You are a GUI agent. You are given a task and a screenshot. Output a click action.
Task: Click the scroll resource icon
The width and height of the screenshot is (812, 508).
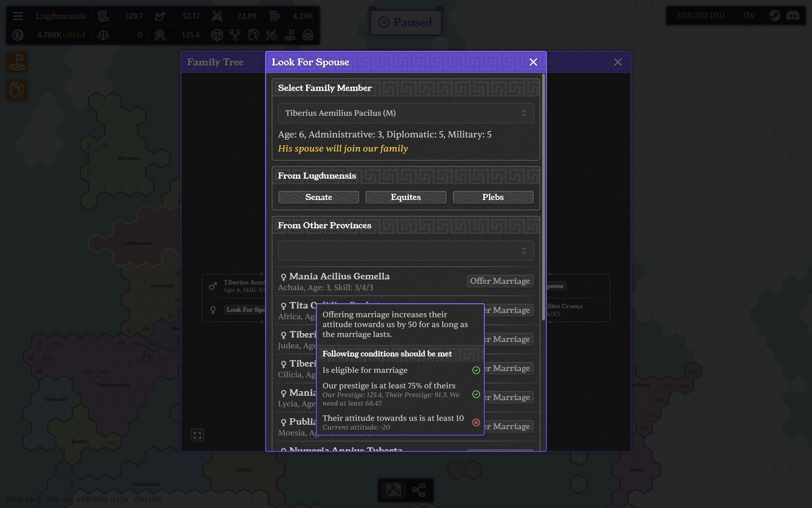[103, 16]
